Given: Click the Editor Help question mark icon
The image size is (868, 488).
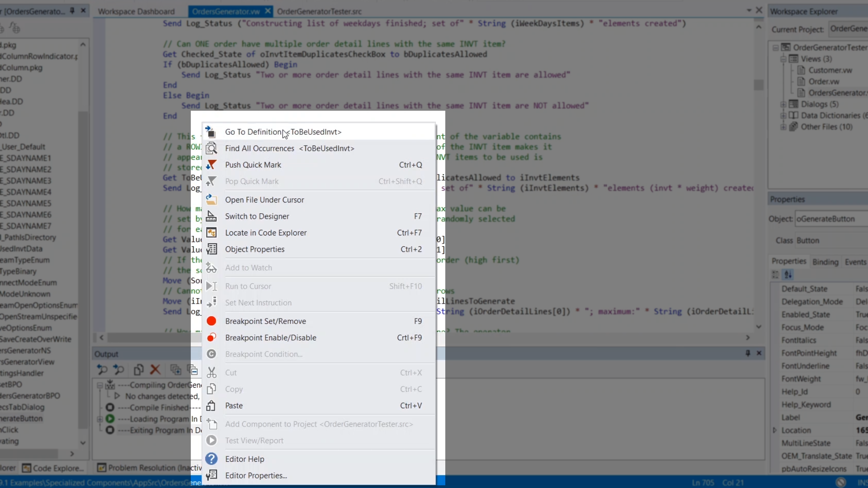Looking at the screenshot, I should tap(211, 459).
